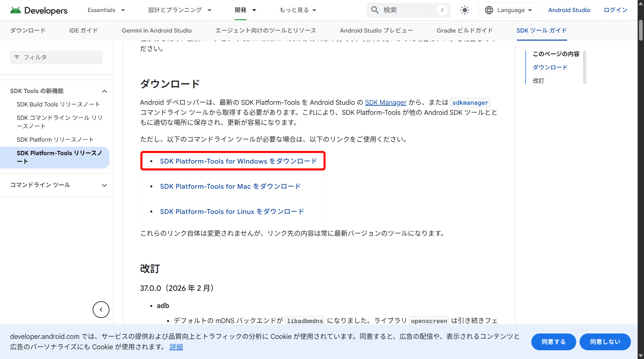Select the SDK ツール ガイド tab
The image size is (644, 359).
(x=542, y=31)
